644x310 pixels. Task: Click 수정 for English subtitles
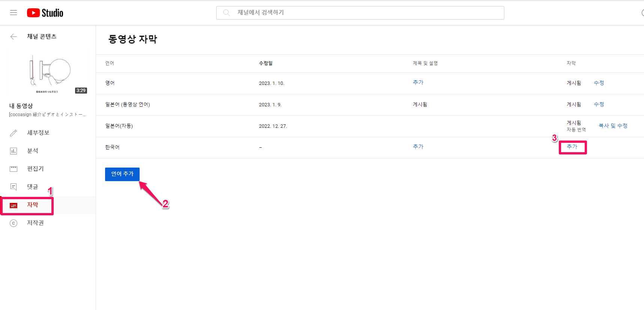point(599,83)
